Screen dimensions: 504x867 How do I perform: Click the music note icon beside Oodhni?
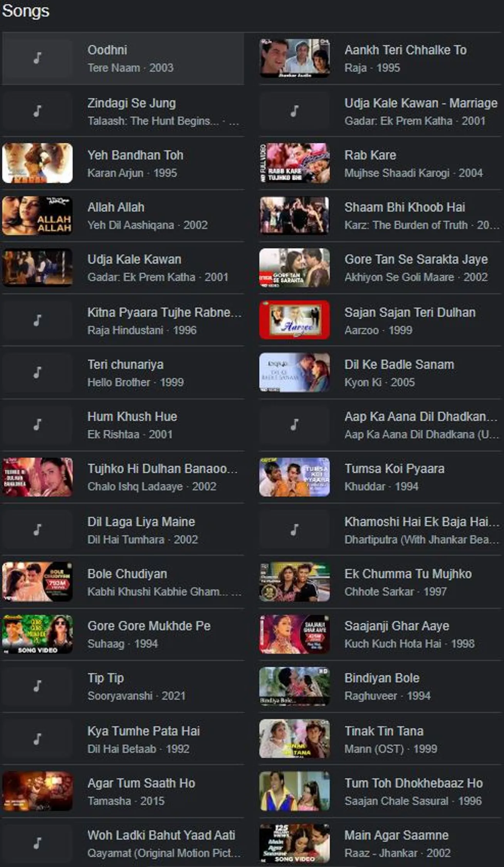pos(37,58)
